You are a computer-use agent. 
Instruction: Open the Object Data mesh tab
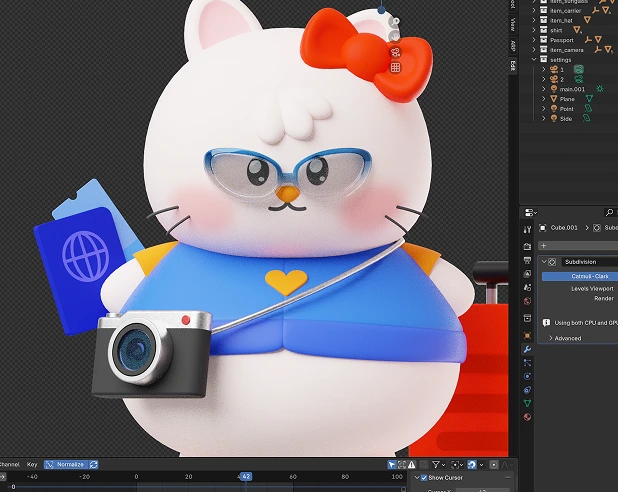pos(527,403)
